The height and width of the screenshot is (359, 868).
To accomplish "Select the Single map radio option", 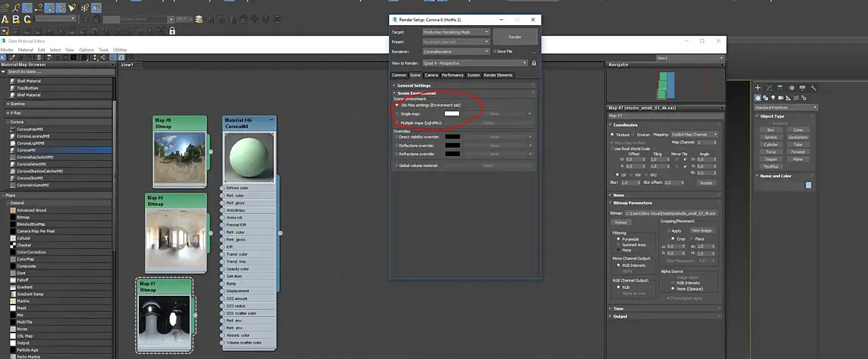I will 397,113.
